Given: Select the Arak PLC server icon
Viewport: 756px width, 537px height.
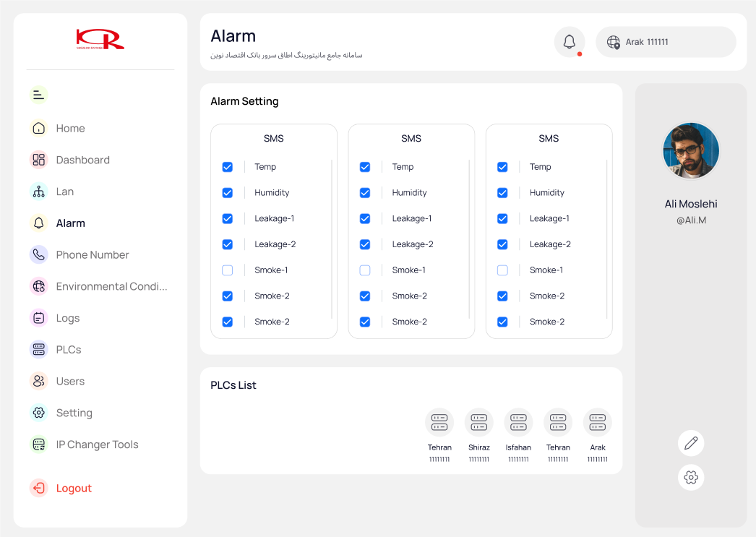Looking at the screenshot, I should tap(597, 423).
